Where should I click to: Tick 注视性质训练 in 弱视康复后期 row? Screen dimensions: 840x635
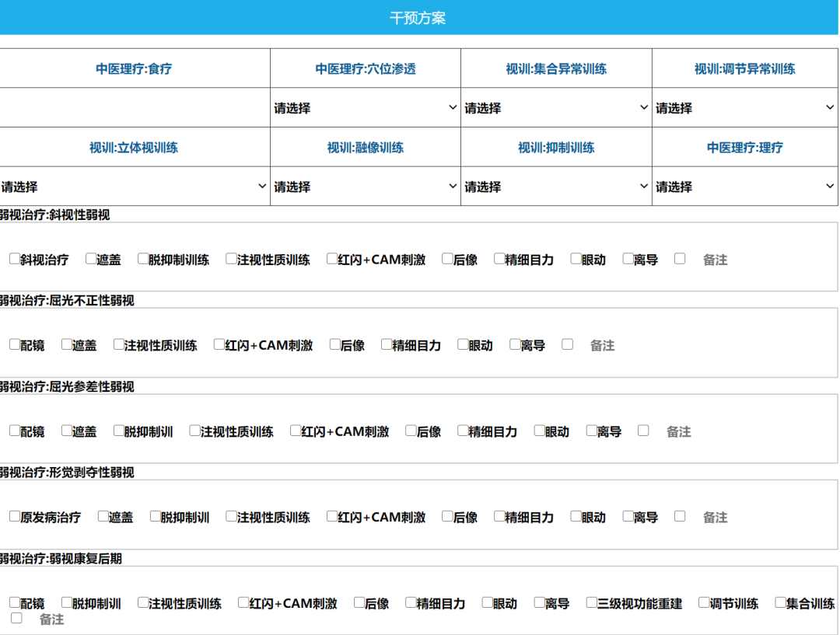(143, 602)
